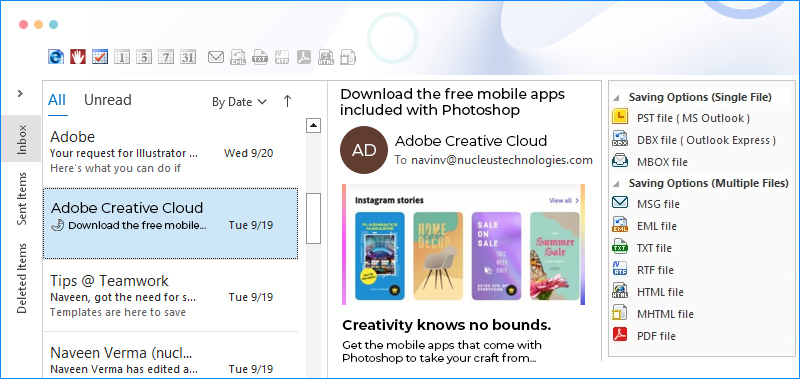
Task: Choose the MBOX file saving option
Action: 662,162
